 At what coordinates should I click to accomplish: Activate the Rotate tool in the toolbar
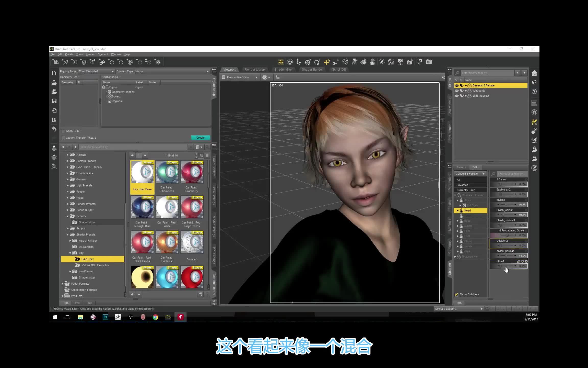coord(317,62)
